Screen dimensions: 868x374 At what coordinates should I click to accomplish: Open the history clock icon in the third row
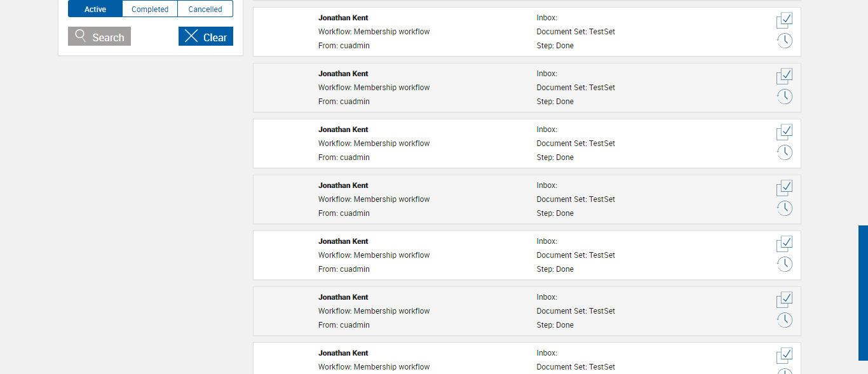click(x=785, y=152)
